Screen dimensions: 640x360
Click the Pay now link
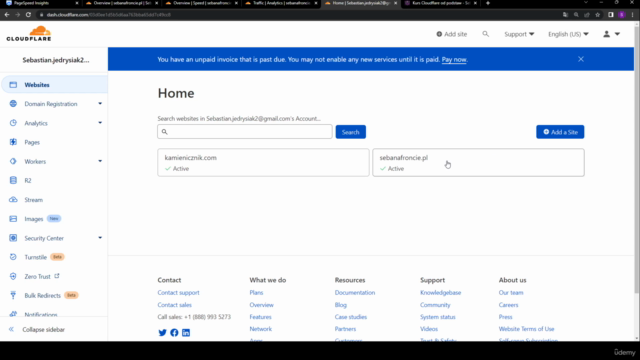(x=454, y=60)
